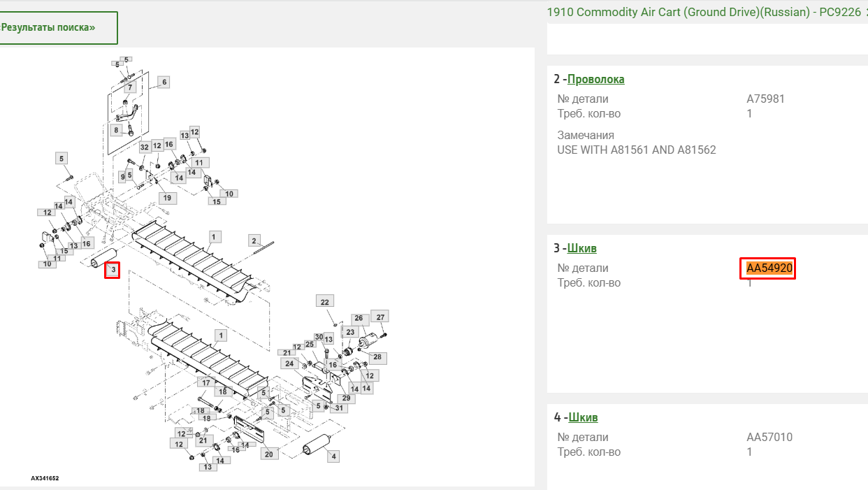Select callout 22 in the diagram
868x490 pixels.
(324, 301)
